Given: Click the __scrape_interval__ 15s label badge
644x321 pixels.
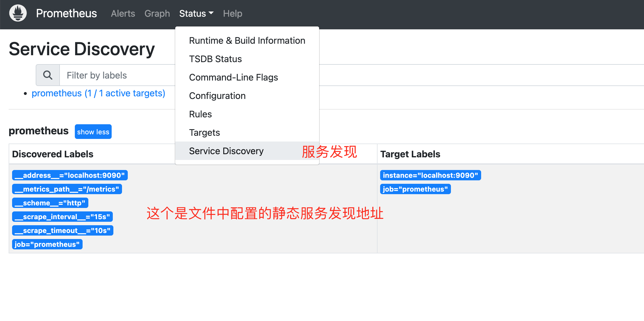Looking at the screenshot, I should point(62,217).
